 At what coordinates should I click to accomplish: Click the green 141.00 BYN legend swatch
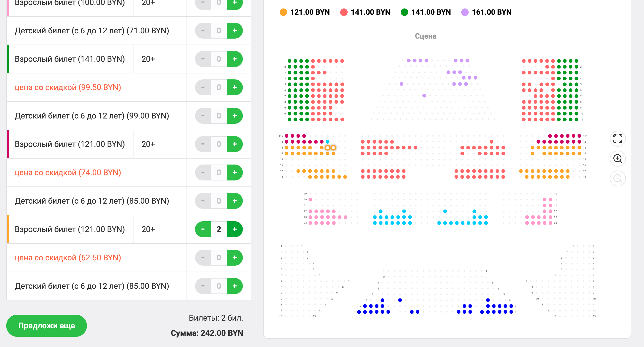[x=404, y=12]
